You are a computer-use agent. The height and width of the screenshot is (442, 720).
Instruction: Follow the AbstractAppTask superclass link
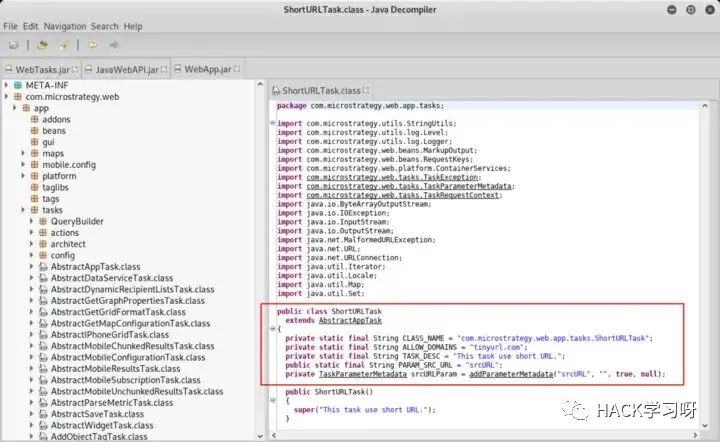tap(350, 320)
